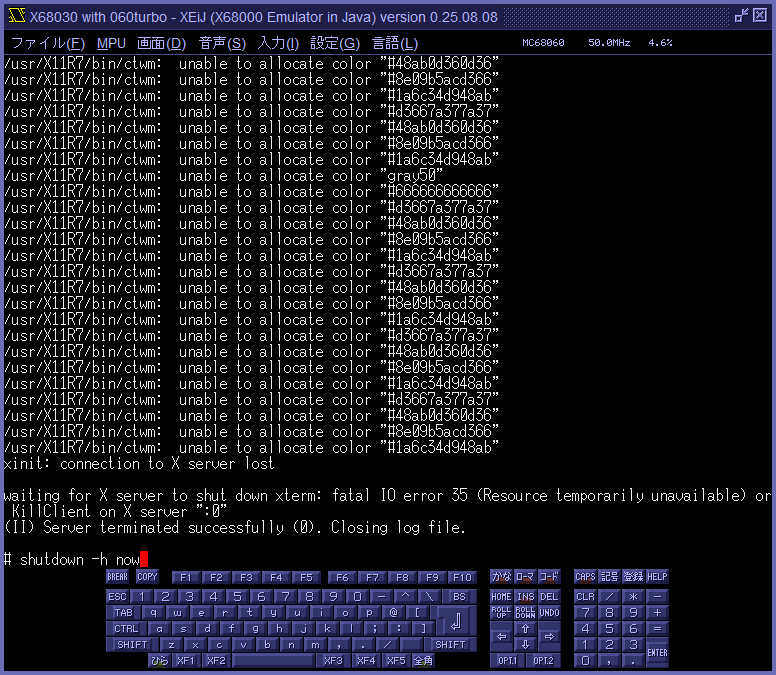Click the HOME key
Screen dimensions: 776x675
tap(501, 597)
